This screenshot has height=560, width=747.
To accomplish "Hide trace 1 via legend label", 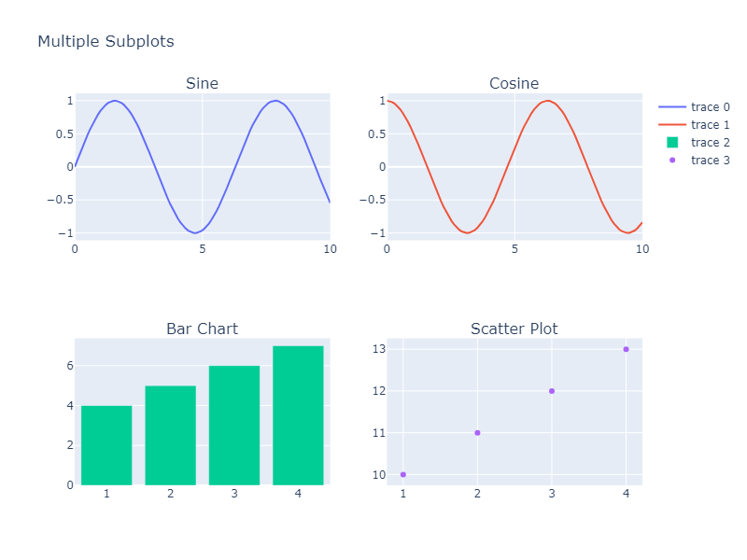I will [710, 125].
